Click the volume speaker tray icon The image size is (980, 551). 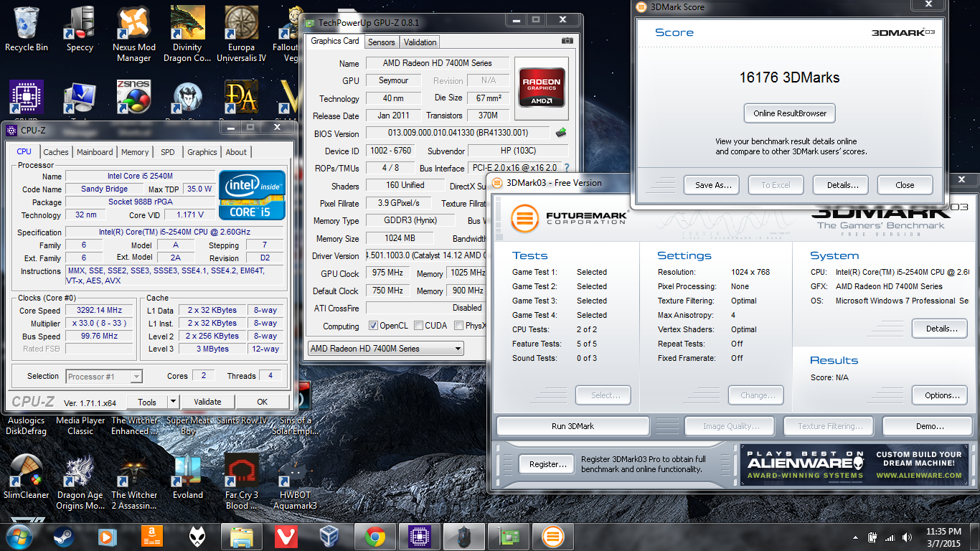[907, 537]
